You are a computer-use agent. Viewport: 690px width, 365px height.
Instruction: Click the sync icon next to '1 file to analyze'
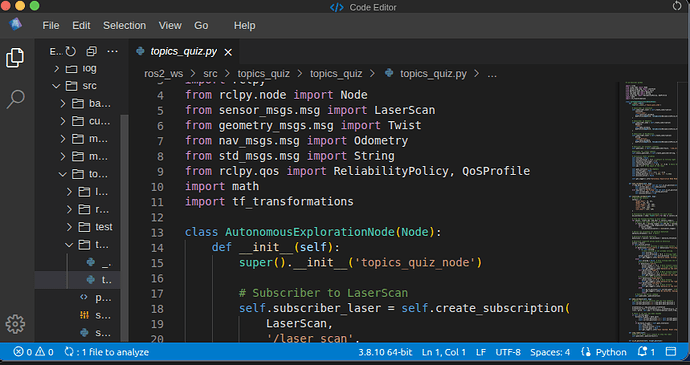tap(69, 352)
